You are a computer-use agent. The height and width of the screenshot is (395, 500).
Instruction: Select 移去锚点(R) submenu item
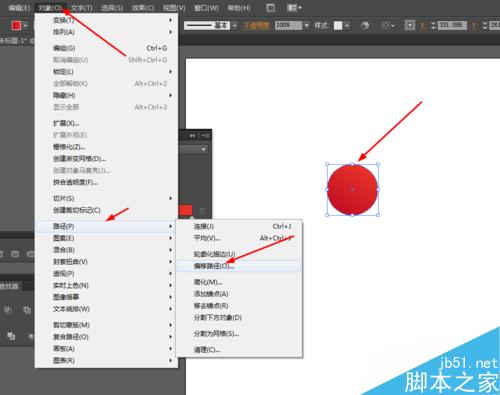click(239, 306)
